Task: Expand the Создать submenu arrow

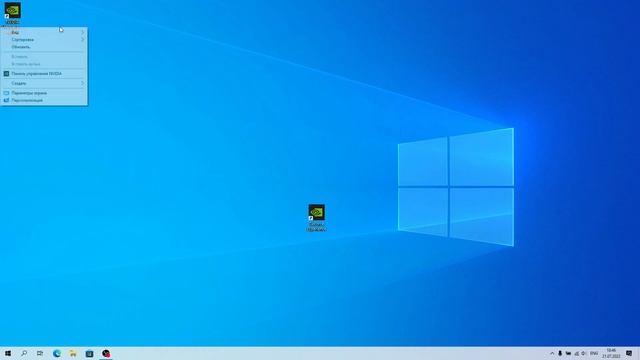Action: [82, 83]
